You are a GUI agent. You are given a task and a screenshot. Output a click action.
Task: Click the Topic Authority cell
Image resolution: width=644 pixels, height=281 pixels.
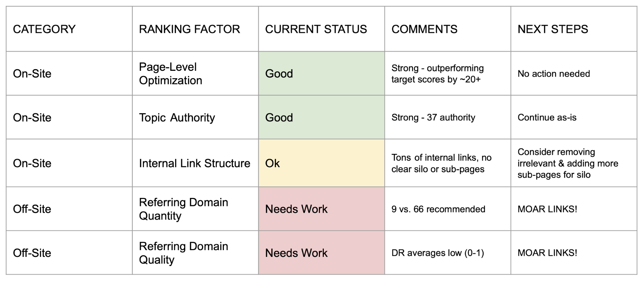click(177, 117)
